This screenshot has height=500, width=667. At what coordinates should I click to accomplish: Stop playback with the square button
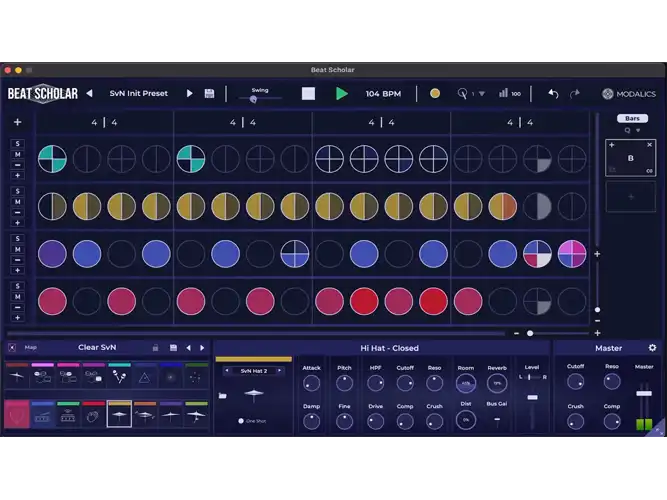[308, 94]
